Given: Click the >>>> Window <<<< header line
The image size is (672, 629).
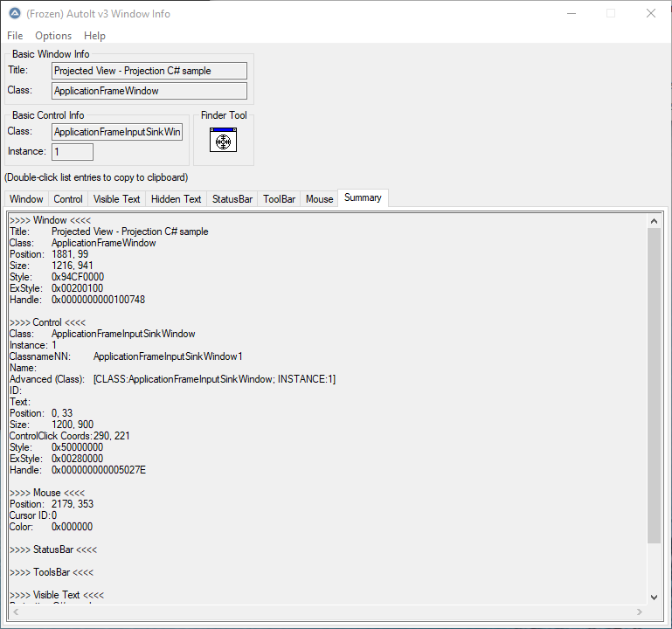Looking at the screenshot, I should coord(50,220).
